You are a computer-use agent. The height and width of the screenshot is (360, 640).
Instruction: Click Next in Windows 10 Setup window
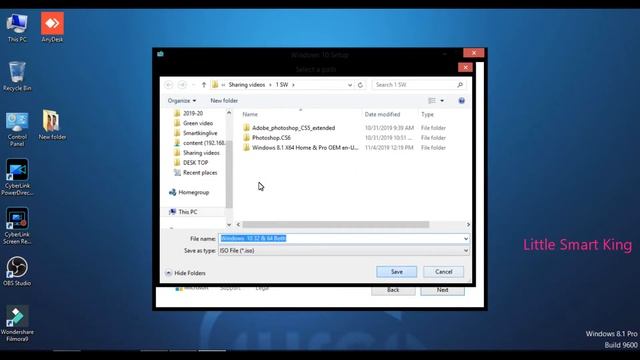point(442,290)
